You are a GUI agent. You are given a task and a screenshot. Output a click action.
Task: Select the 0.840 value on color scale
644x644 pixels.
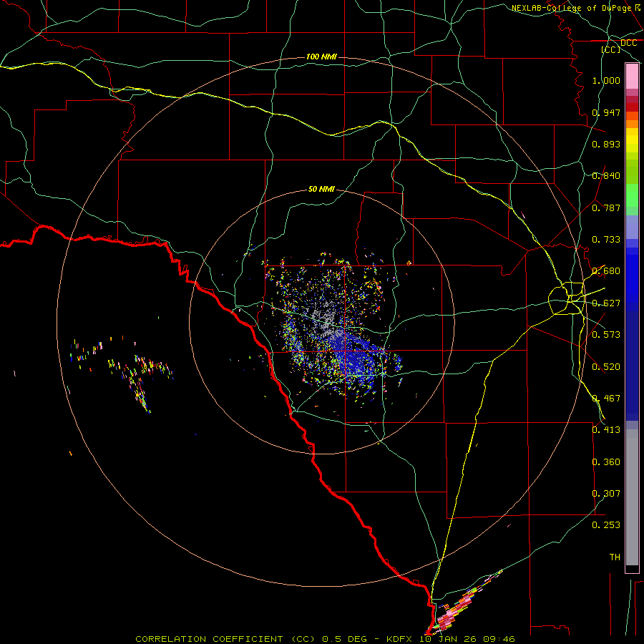point(606,176)
